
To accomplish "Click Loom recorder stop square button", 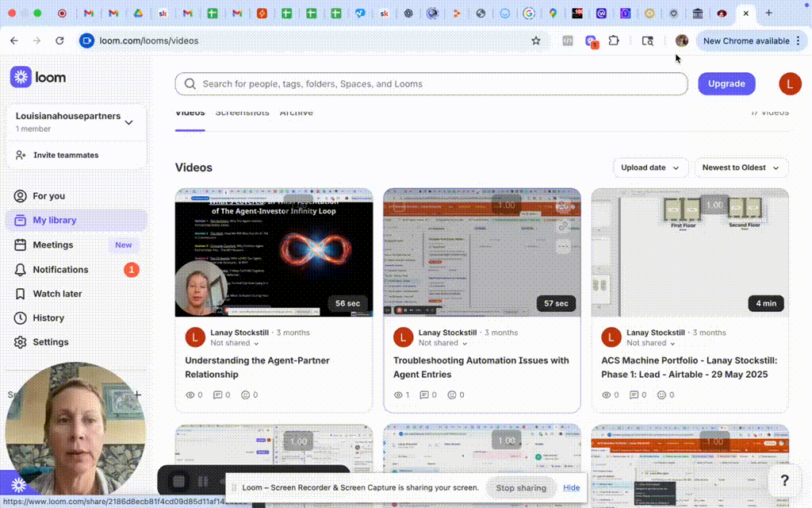I will [x=178, y=482].
